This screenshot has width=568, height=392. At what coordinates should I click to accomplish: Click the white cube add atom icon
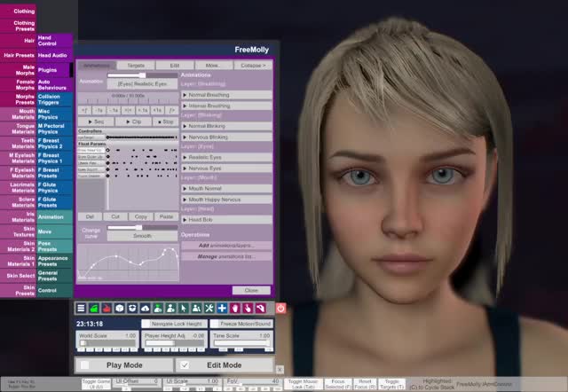click(x=119, y=309)
